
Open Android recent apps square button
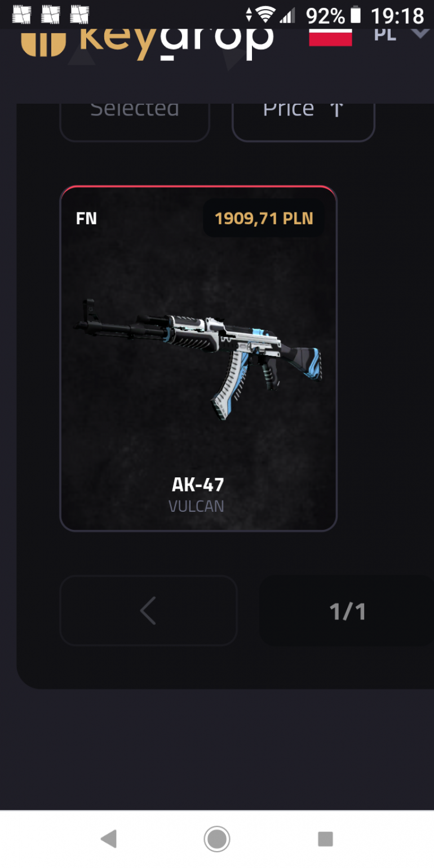[x=325, y=839]
